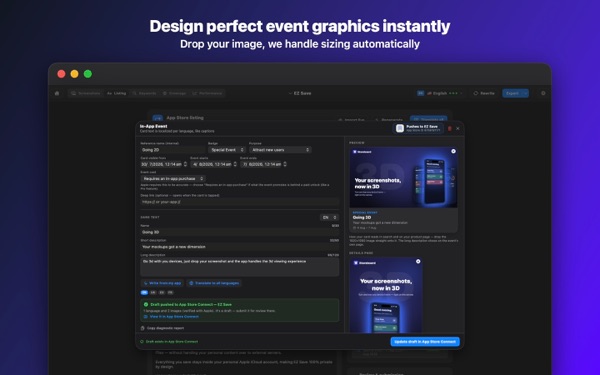Click the Details Page preview thumbnail

(386, 295)
